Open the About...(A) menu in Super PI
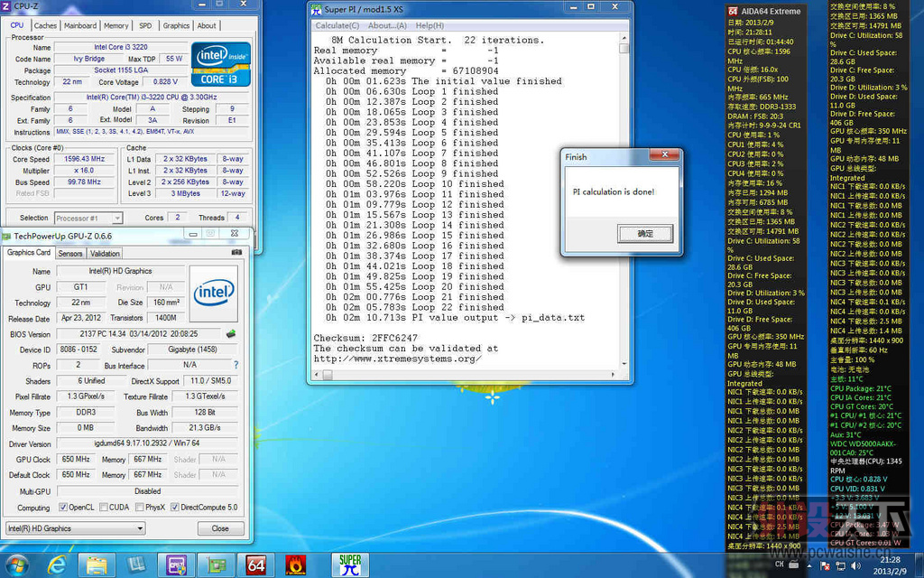 (387, 25)
